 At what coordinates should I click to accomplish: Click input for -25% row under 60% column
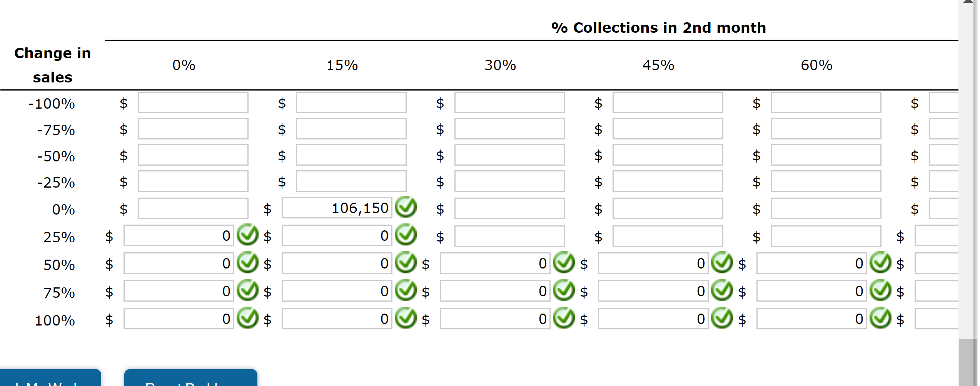pos(826,181)
